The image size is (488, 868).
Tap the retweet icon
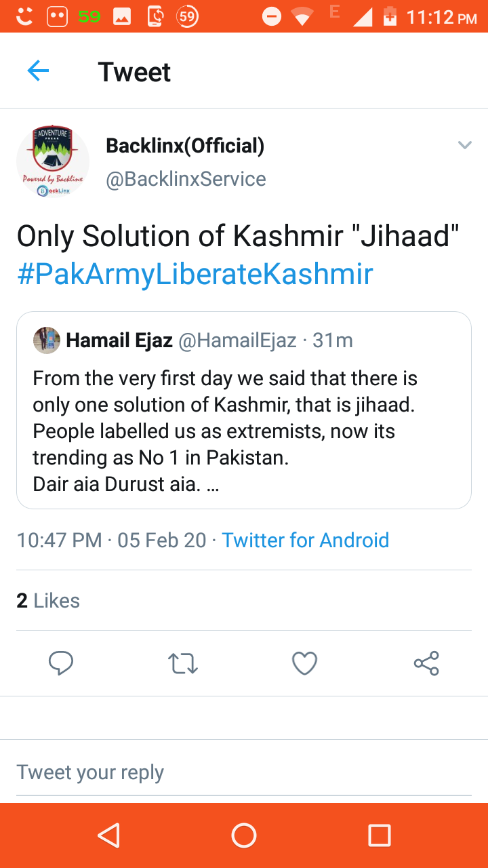click(182, 663)
